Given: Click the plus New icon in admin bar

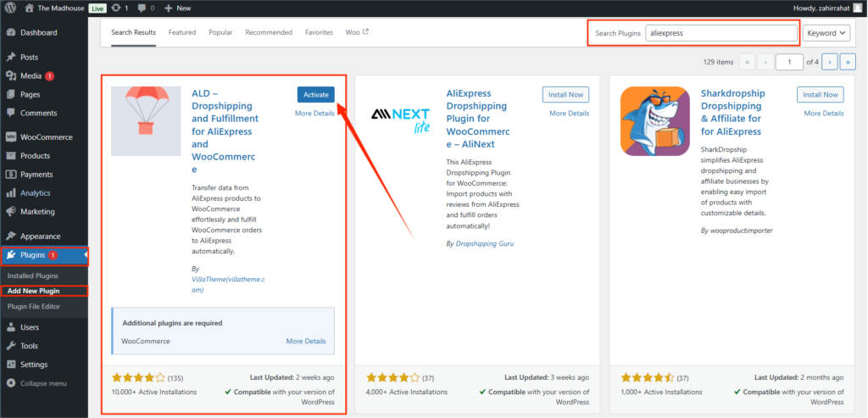Looking at the screenshot, I should pyautogui.click(x=168, y=8).
